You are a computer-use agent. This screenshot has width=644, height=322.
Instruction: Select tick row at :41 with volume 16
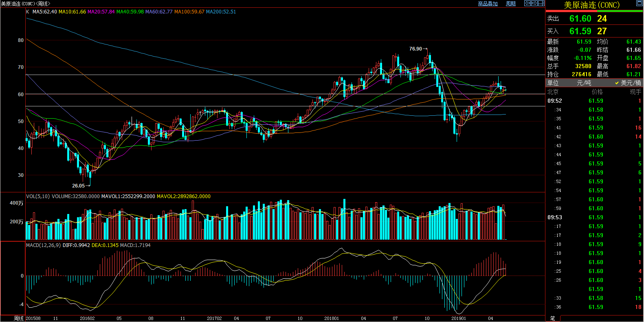594,128
